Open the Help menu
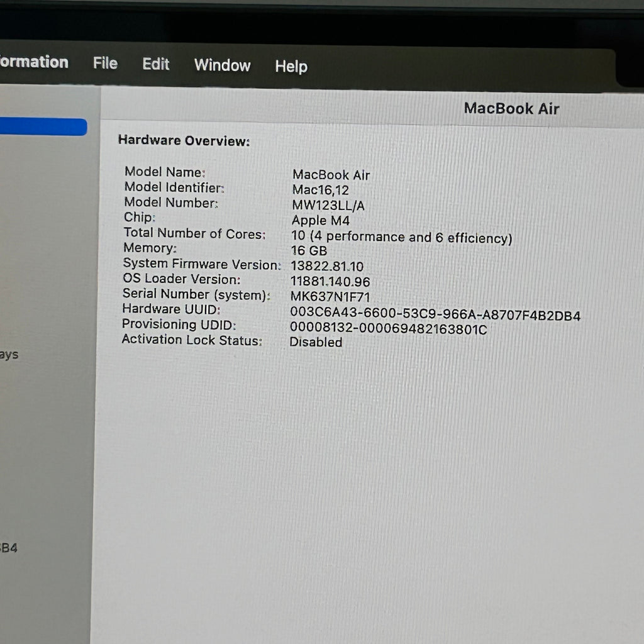 point(291,66)
